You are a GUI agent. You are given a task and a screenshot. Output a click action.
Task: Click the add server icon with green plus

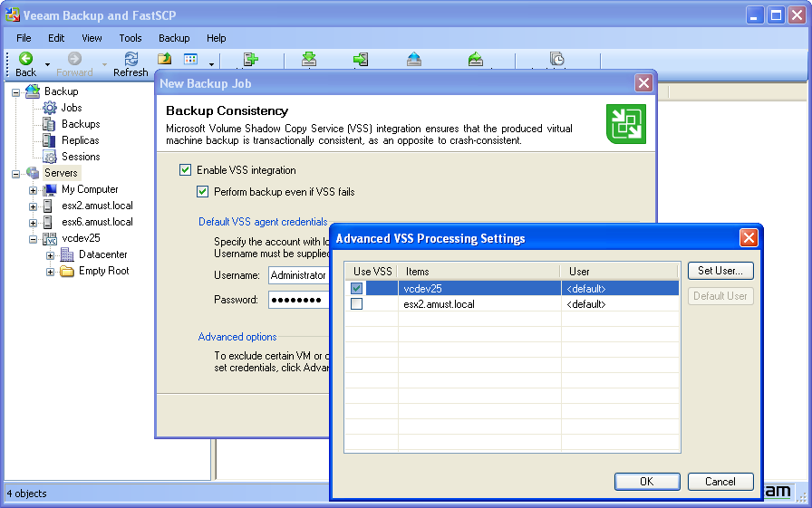pyautogui.click(x=251, y=60)
